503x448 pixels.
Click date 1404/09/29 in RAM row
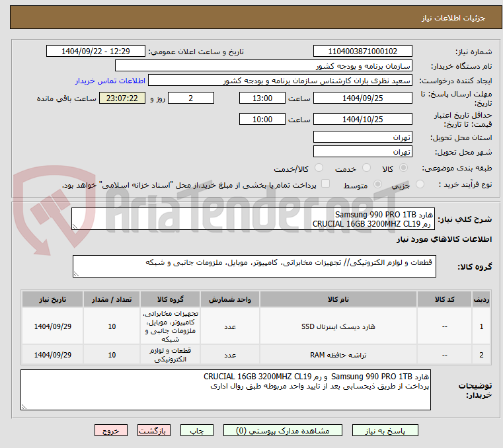coord(53,355)
